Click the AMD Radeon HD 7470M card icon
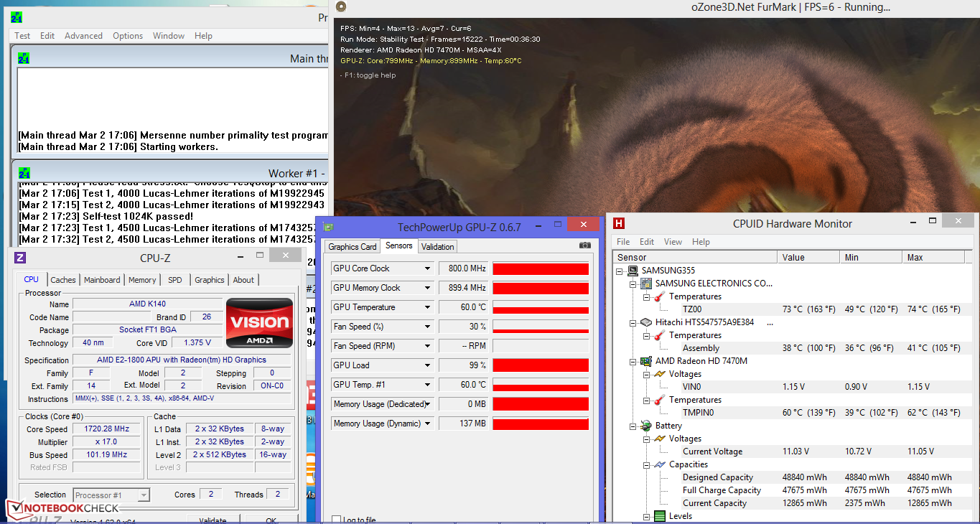Screen dimensions: 980x524 [645, 361]
